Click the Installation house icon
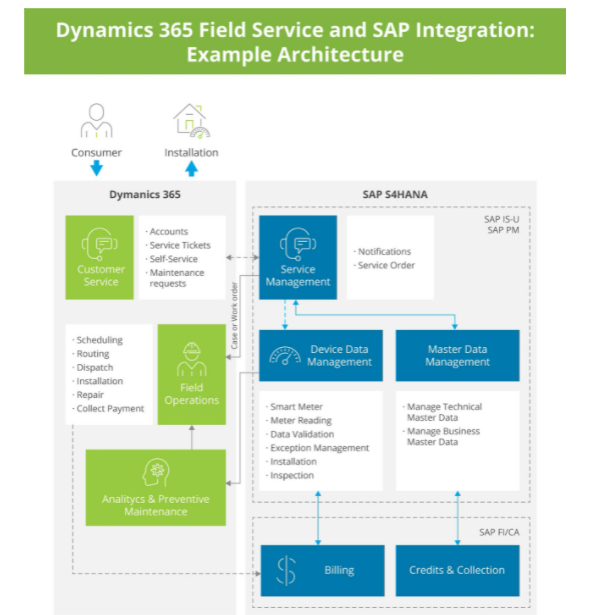The width and height of the screenshot is (607, 615). click(191, 121)
